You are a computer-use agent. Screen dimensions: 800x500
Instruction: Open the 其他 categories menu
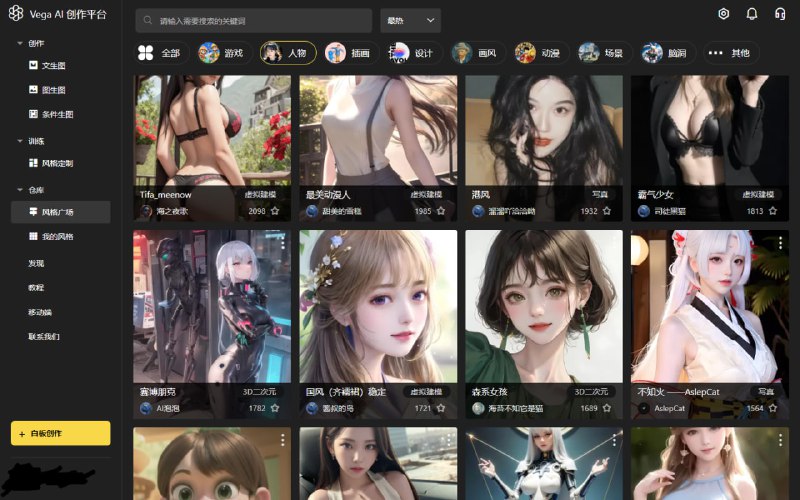pyautogui.click(x=731, y=53)
